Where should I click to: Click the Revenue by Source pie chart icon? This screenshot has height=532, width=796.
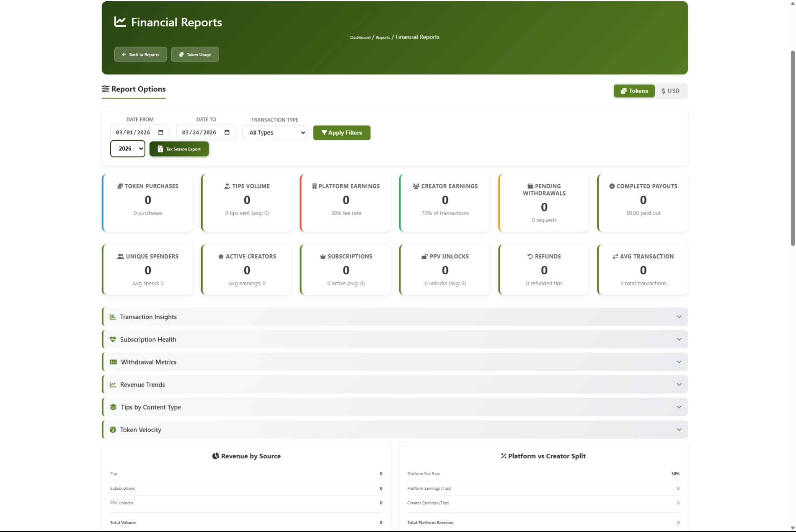pos(216,456)
